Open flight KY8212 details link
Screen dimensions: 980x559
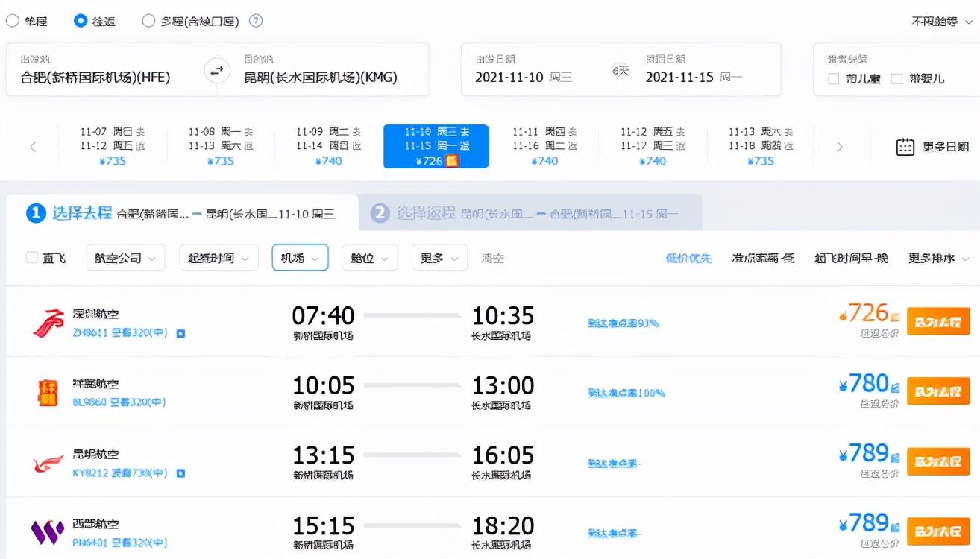(119, 473)
